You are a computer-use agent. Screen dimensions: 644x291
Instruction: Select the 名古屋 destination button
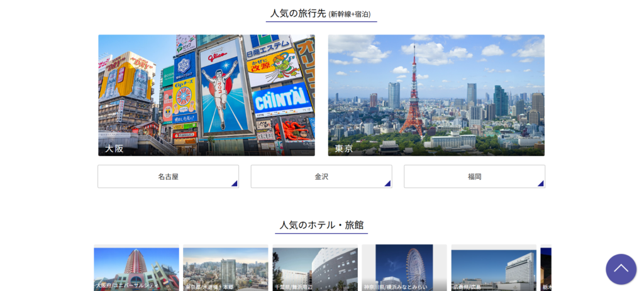click(x=168, y=177)
